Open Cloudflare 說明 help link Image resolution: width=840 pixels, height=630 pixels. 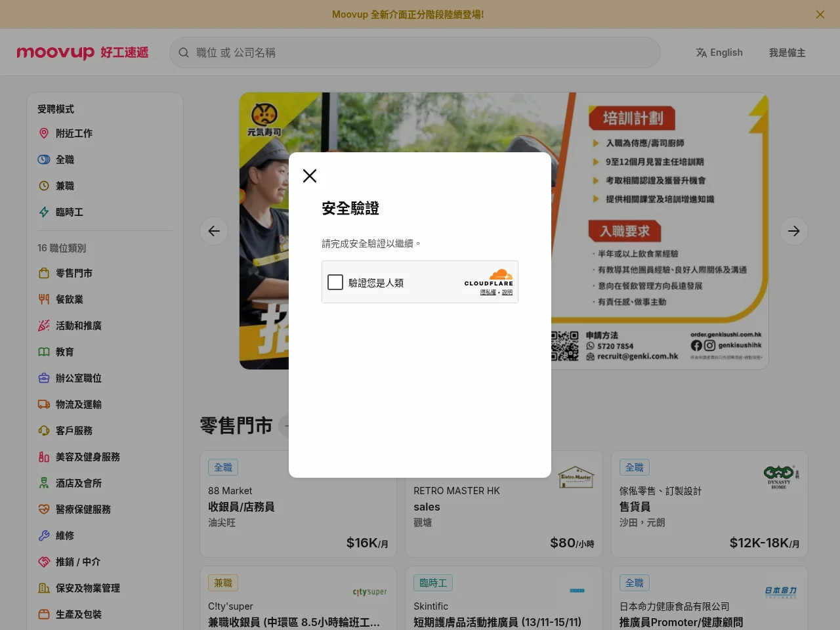(507, 293)
